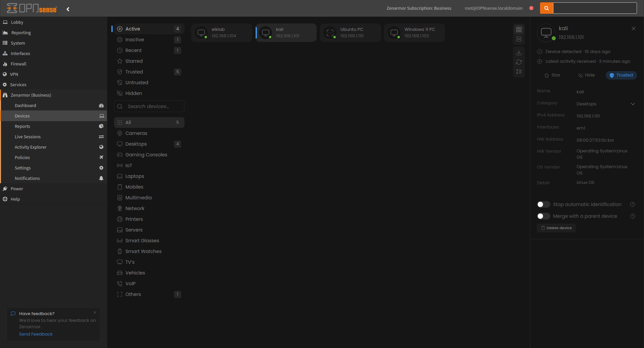This screenshot has width=644, height=348.
Task: Help icon beside Merge with a parent device
Action: pyautogui.click(x=633, y=216)
